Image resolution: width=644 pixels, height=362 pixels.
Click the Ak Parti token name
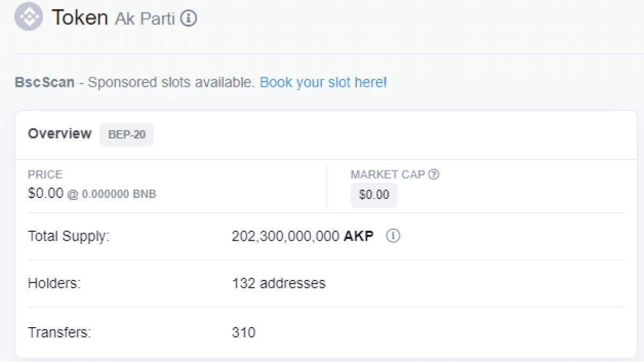(144, 19)
